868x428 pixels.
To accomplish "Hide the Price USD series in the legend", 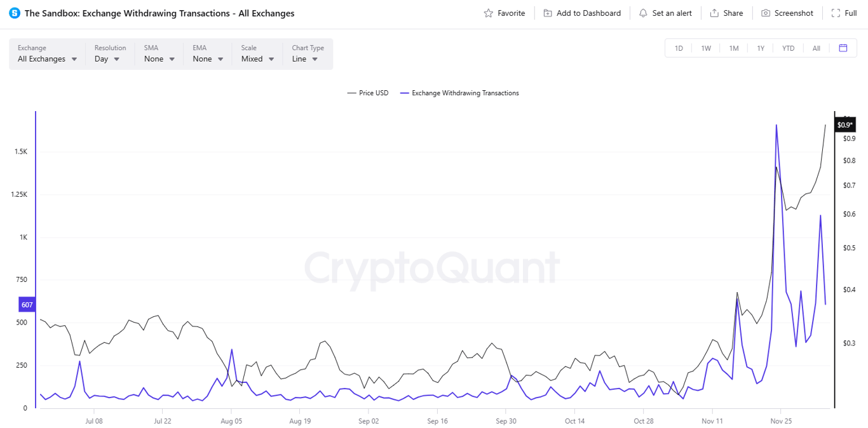I will click(369, 93).
